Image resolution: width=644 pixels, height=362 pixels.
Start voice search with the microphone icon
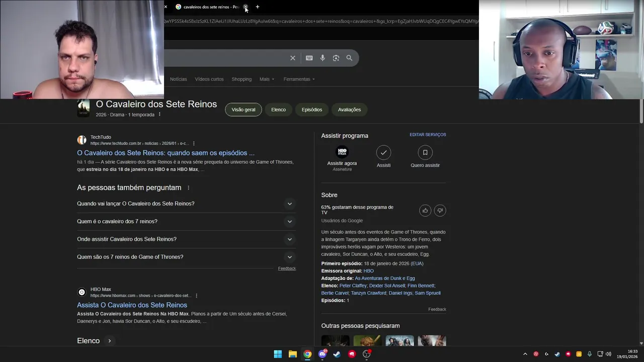point(323,58)
